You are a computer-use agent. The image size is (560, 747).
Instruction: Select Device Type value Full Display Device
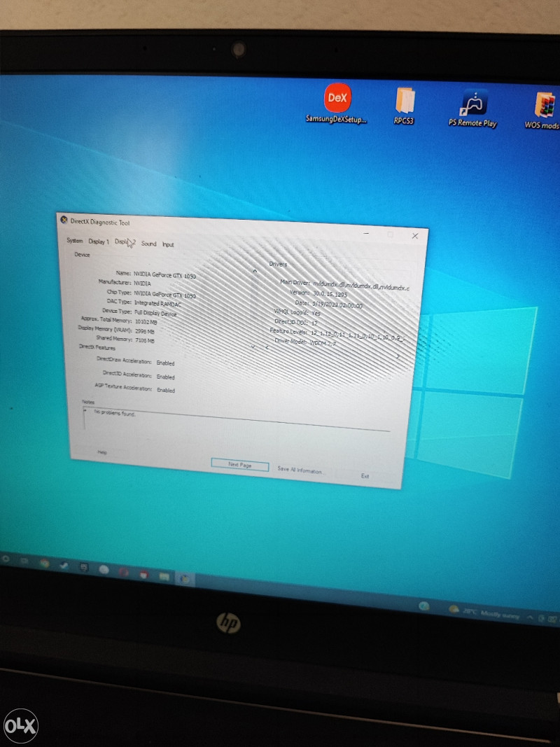[155, 313]
